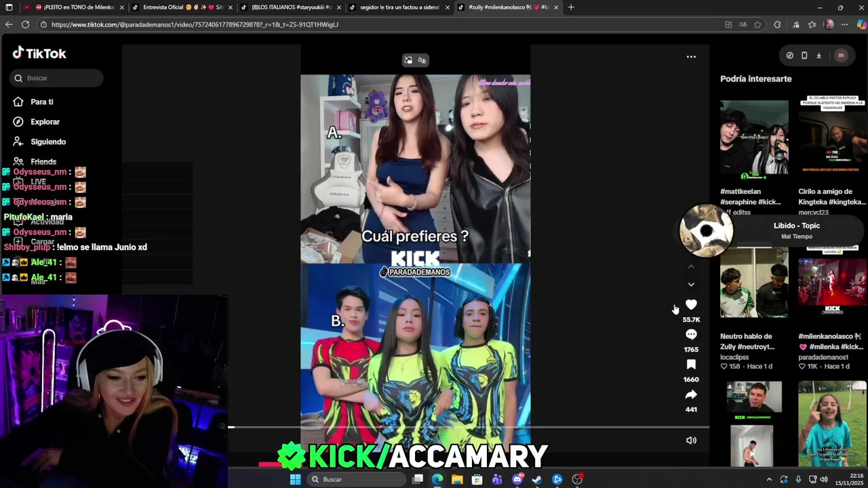This screenshot has height=488, width=868.
Task: Open the three-dot more options above the video
Action: point(691,57)
